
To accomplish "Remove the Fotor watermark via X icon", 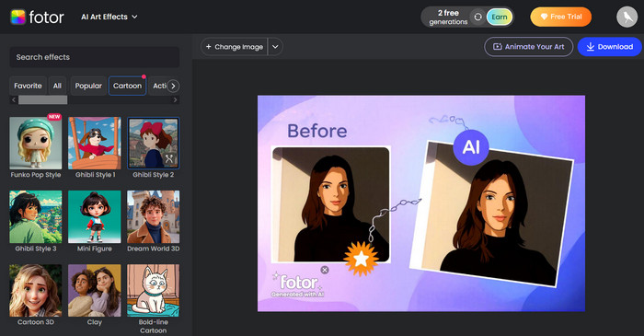I will (325, 270).
